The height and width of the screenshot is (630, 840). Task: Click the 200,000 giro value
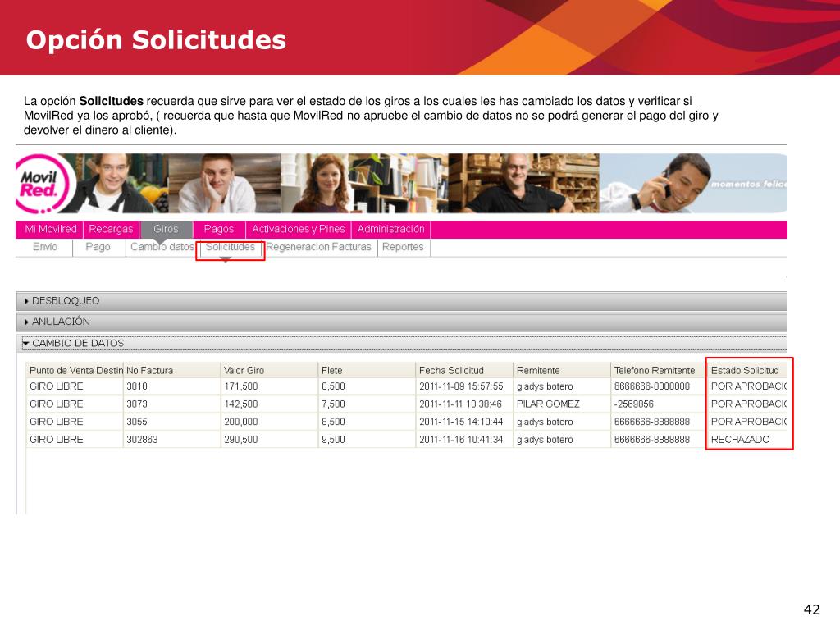(269, 422)
